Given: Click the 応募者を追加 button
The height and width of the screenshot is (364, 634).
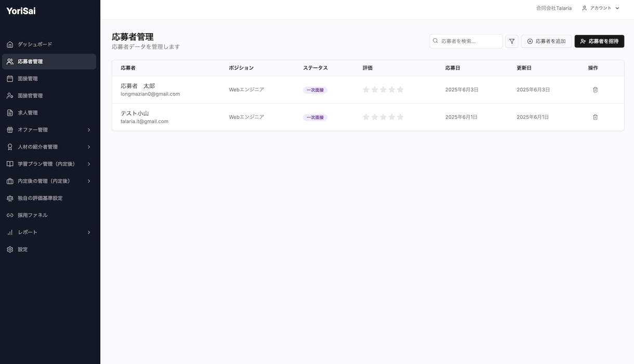Looking at the screenshot, I should [x=546, y=41].
